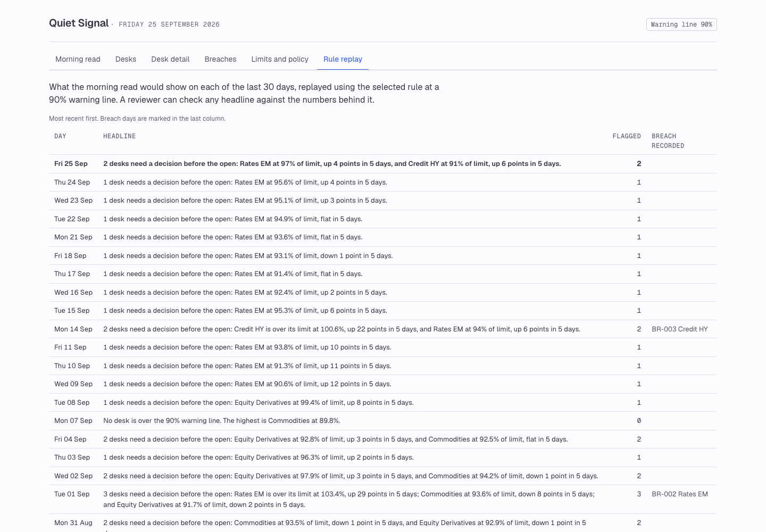This screenshot has height=532, width=766.
Task: Click the Thu 10 Sep headline at 91.3%
Action: point(247,366)
